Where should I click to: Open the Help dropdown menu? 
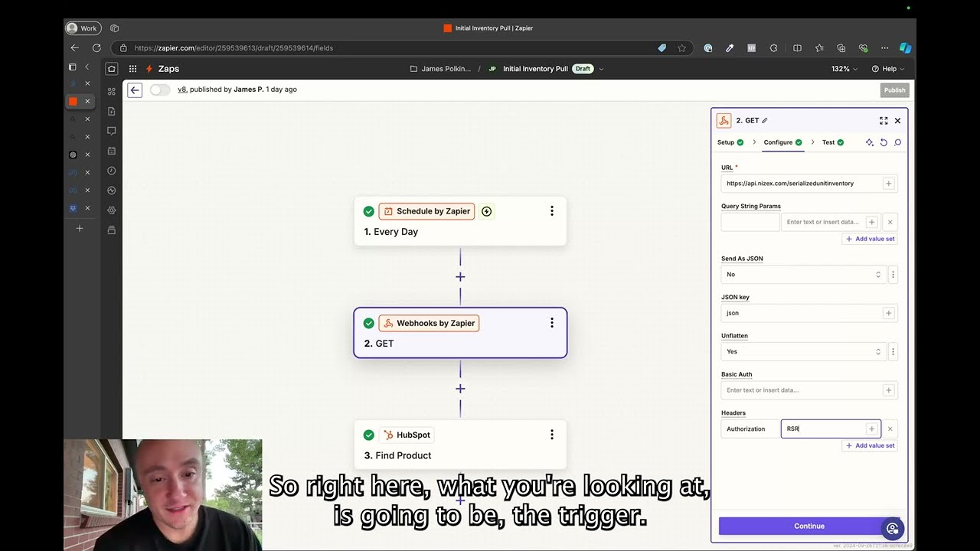click(888, 69)
